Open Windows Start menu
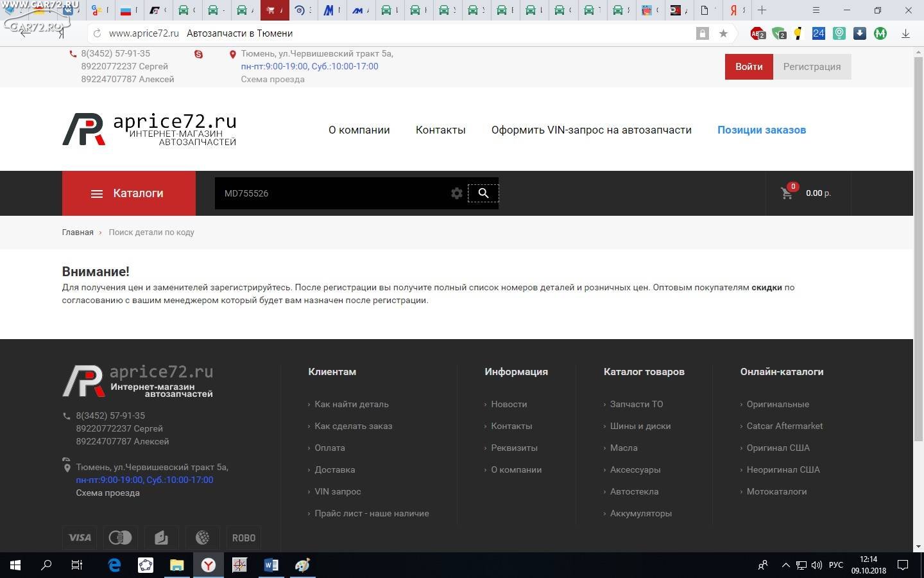924x578 pixels. pos(15,565)
